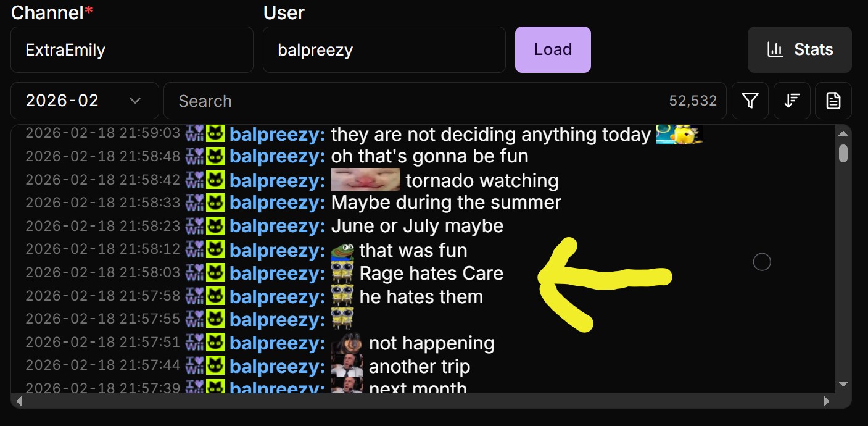The width and height of the screenshot is (868, 426).
Task: Open the filter funnel icon
Action: 750,101
